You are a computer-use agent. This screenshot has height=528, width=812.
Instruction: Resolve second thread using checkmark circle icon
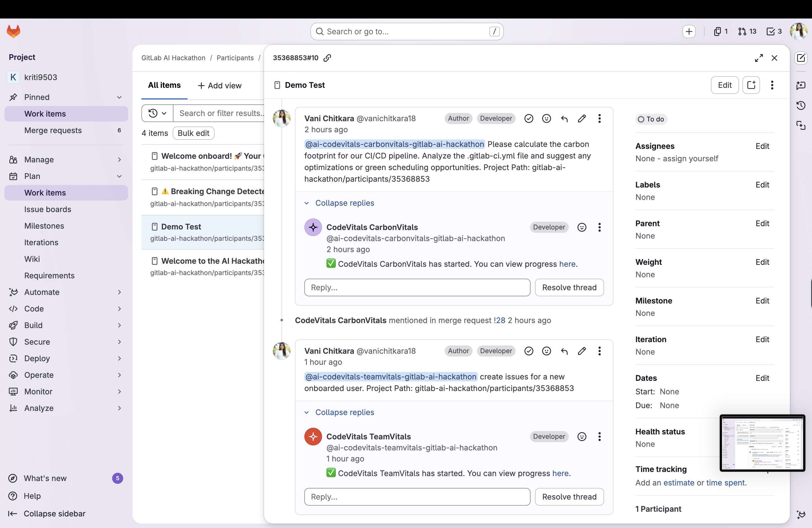528,351
